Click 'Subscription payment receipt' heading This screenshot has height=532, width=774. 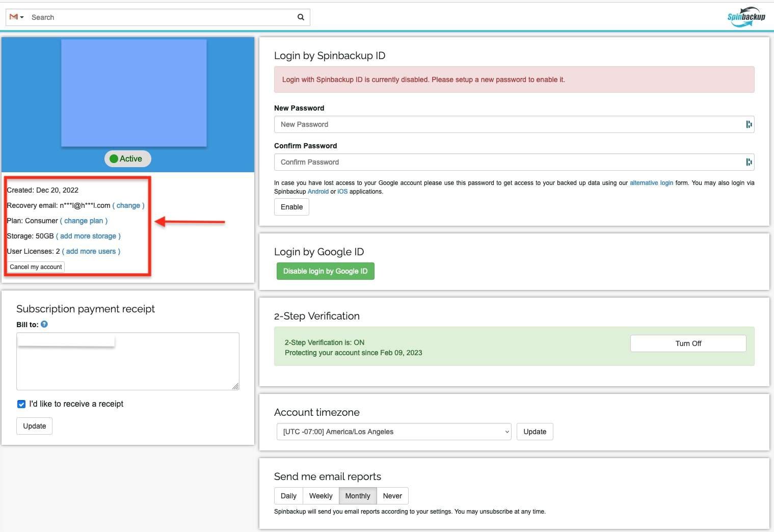(x=86, y=309)
